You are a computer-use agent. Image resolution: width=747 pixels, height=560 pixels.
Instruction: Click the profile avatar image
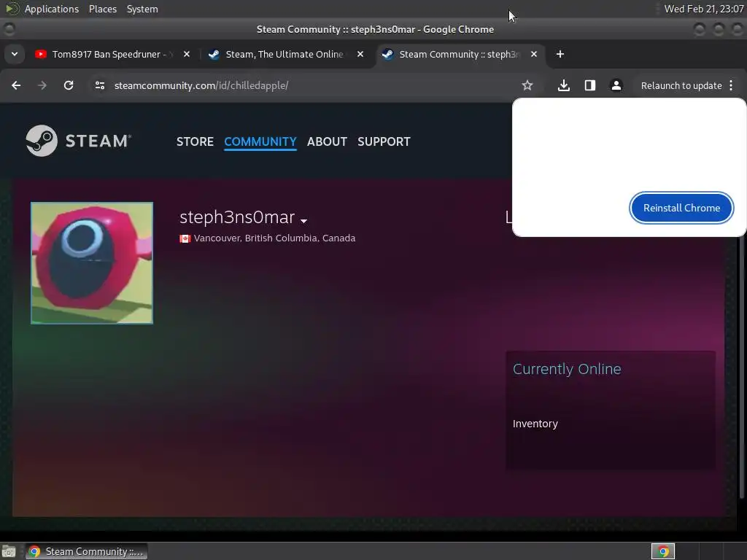point(92,262)
